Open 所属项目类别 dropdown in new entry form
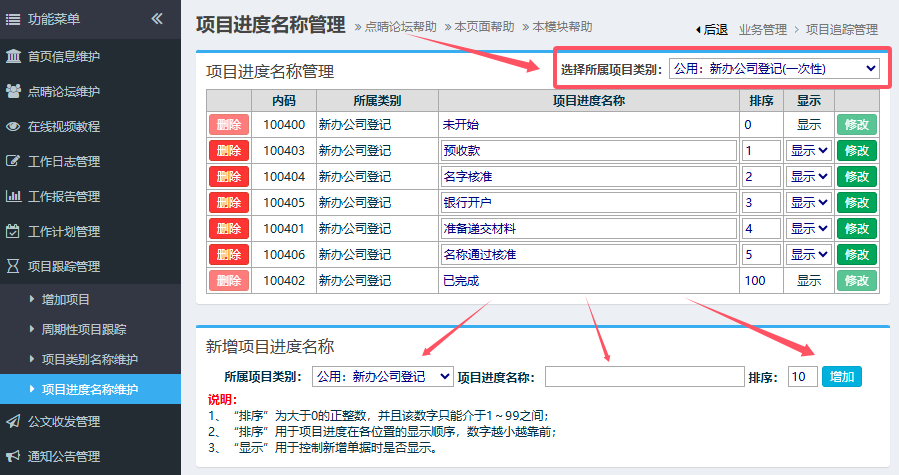This screenshot has height=475, width=899. 382,377
